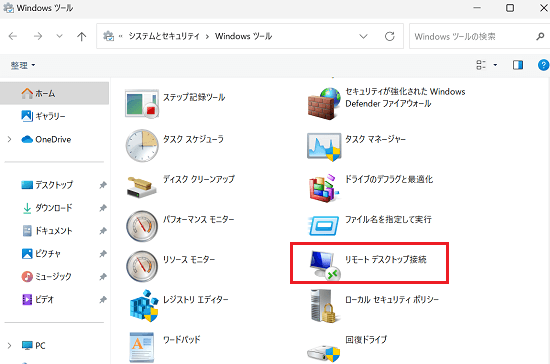Select the ファイル名を指定して実行 icon

(x=323, y=225)
